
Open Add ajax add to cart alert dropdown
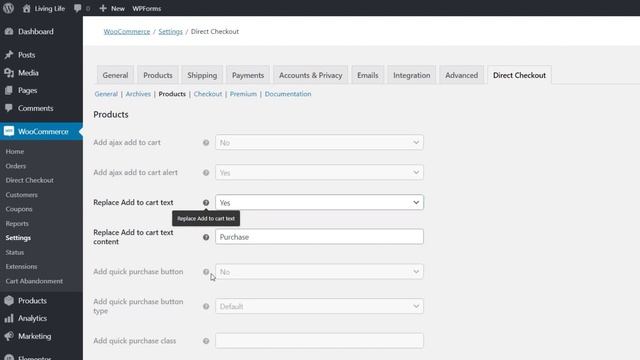pyautogui.click(x=319, y=173)
